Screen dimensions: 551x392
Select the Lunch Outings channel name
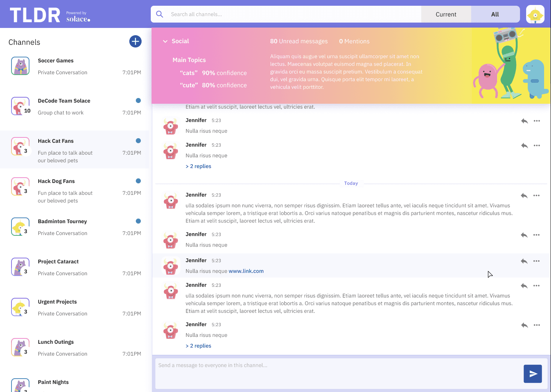56,342
